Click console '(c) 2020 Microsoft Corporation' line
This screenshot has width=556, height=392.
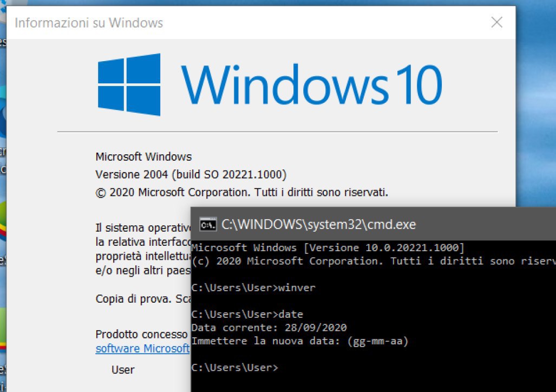tap(374, 261)
